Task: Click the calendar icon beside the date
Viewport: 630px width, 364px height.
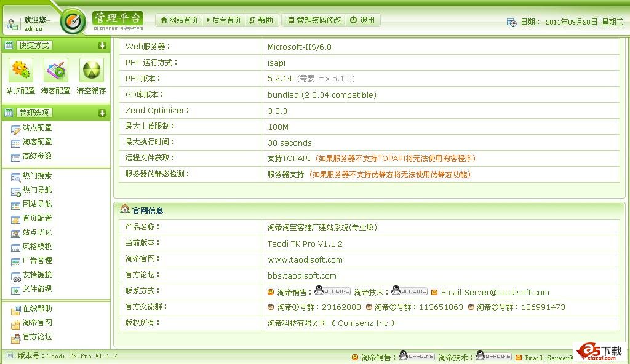Action: point(511,22)
